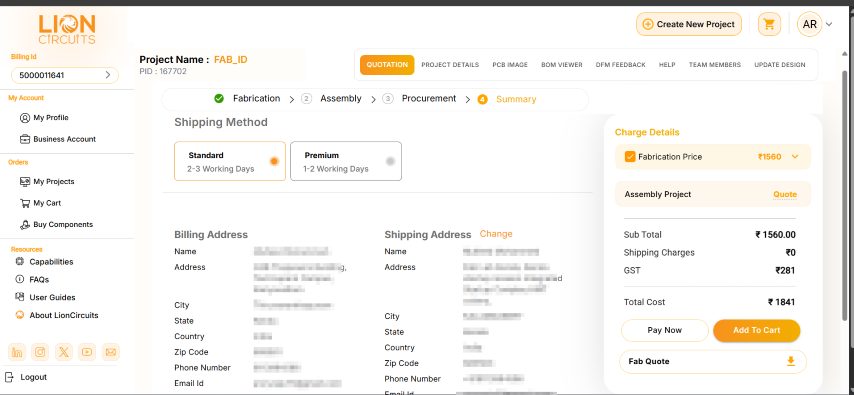Click the Capabilities chip icon
Image resolution: width=854 pixels, height=395 pixels.
tap(20, 262)
